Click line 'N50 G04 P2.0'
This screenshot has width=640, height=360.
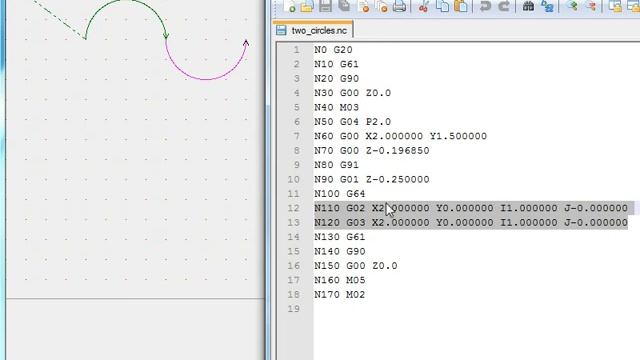pyautogui.click(x=353, y=122)
